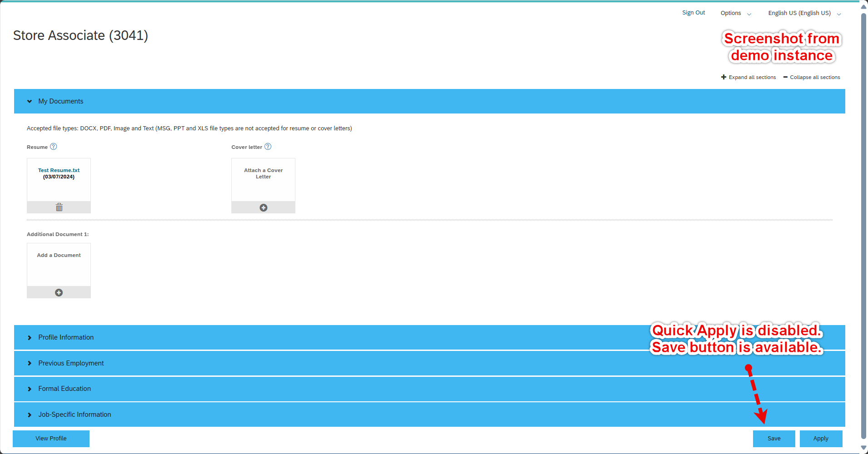Expand the Formal Education section
The height and width of the screenshot is (454, 868).
[429, 389]
